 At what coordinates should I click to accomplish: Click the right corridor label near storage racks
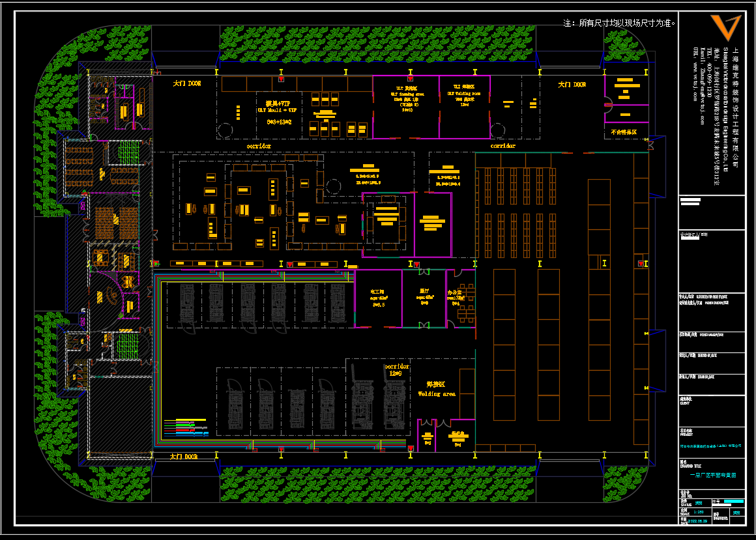502,147
